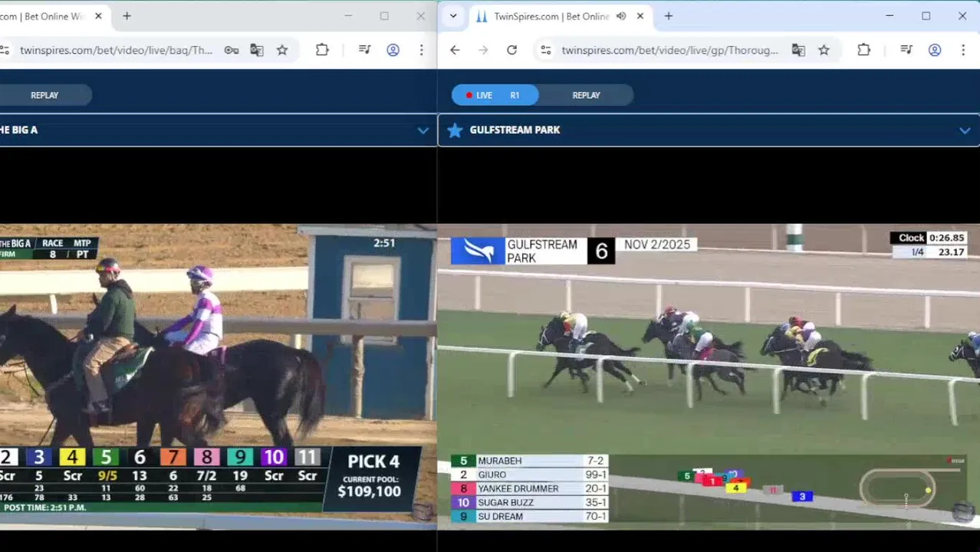Open Chrome three-dot menu in Gulfstream window
The image size is (980, 552).
click(963, 50)
